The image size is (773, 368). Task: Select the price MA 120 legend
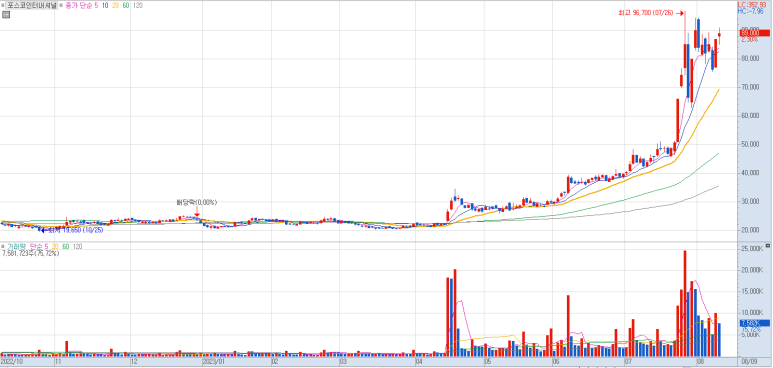(x=138, y=6)
